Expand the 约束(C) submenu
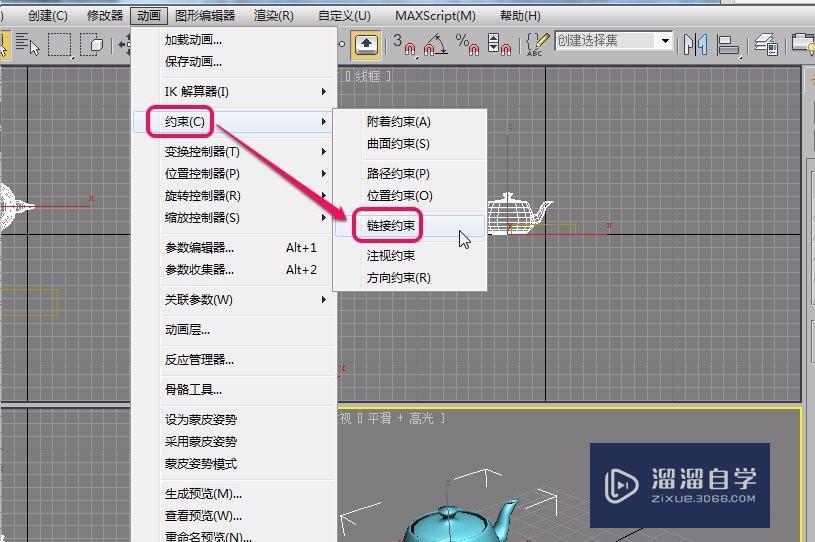 pos(234,122)
